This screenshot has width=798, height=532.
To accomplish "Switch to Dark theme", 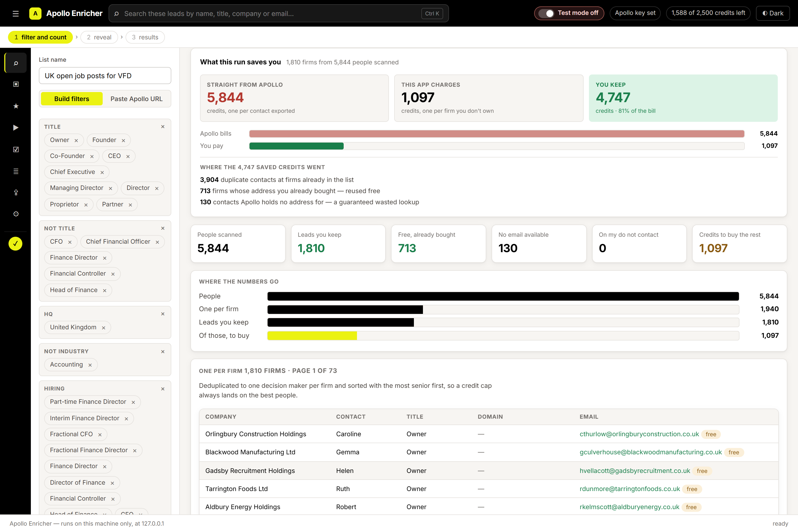I will coord(773,13).
